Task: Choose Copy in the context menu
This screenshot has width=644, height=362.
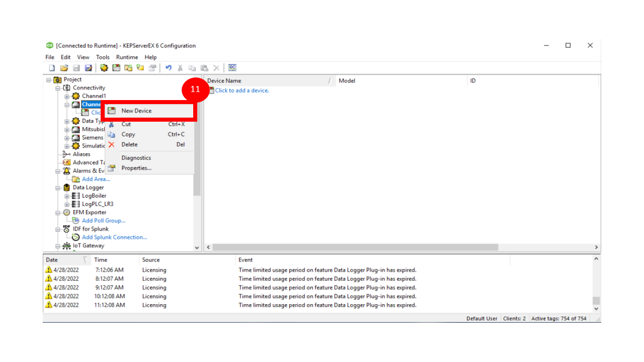Action: coord(149,134)
